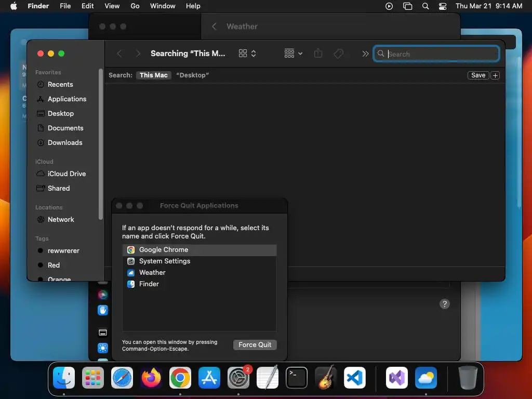Launch Safari from the Dock
This screenshot has height=399, width=532.
tap(122, 378)
